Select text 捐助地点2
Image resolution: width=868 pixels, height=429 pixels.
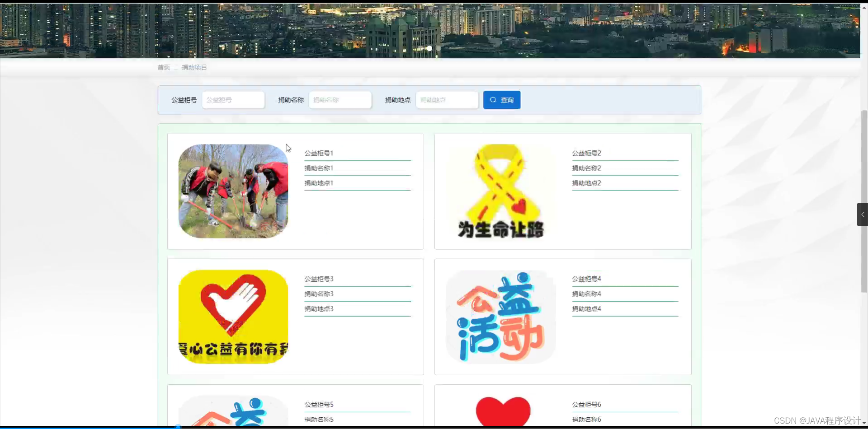586,183
